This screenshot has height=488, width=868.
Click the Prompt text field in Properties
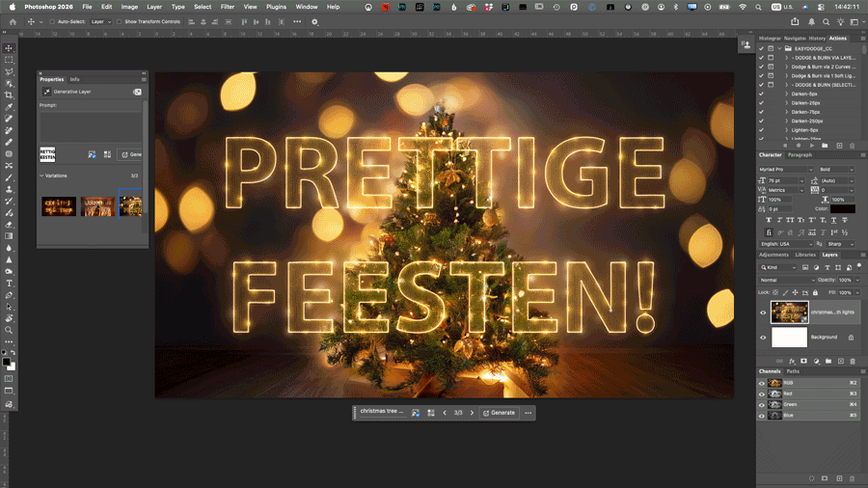tap(91, 126)
